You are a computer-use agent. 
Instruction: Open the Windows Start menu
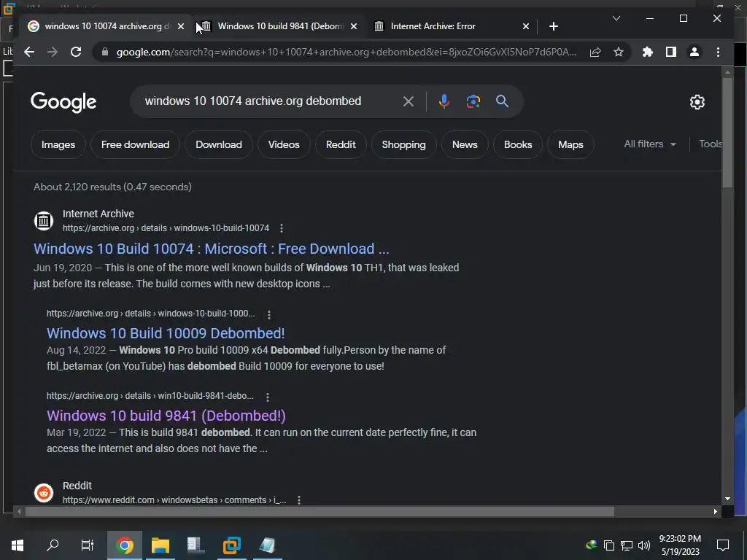[18, 545]
